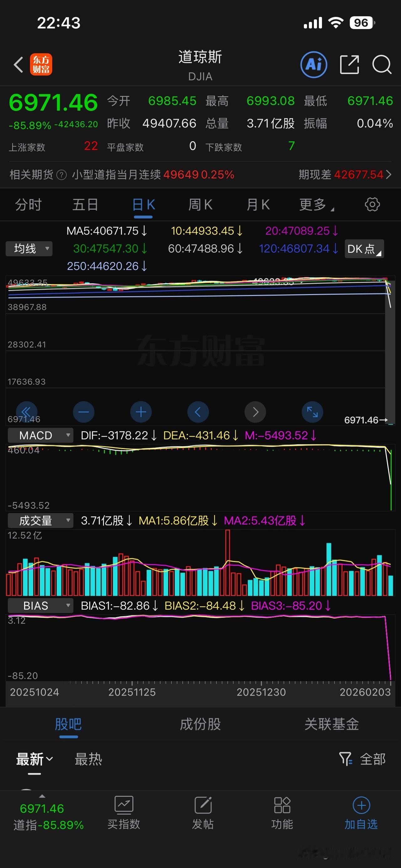
Task: Move chart left one step
Action: click(198, 412)
